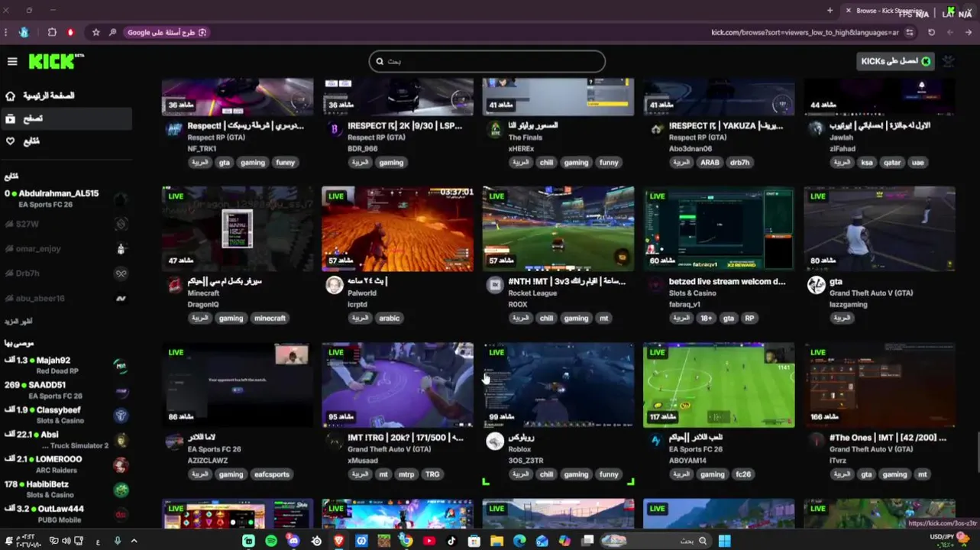Open recommended channel Absi
Image resolution: width=980 pixels, height=550 pixels.
(66, 440)
